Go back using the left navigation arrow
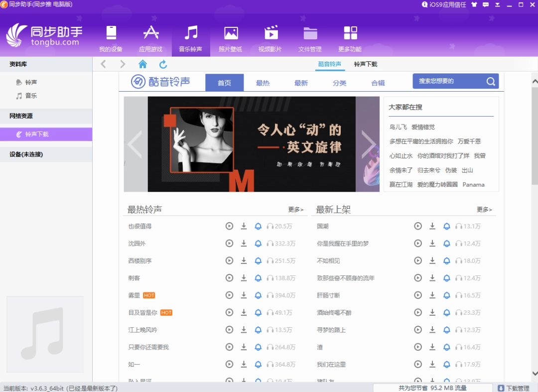538x392 pixels. point(103,64)
